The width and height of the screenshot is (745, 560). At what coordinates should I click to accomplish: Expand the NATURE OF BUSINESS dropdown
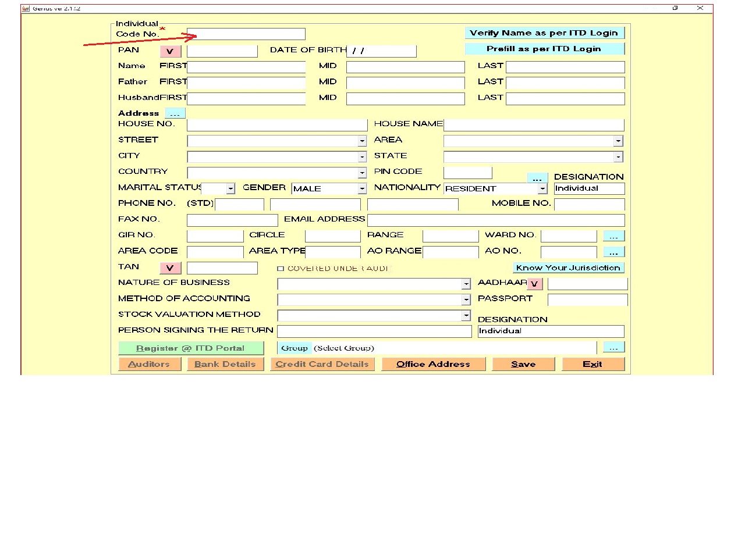tap(466, 284)
